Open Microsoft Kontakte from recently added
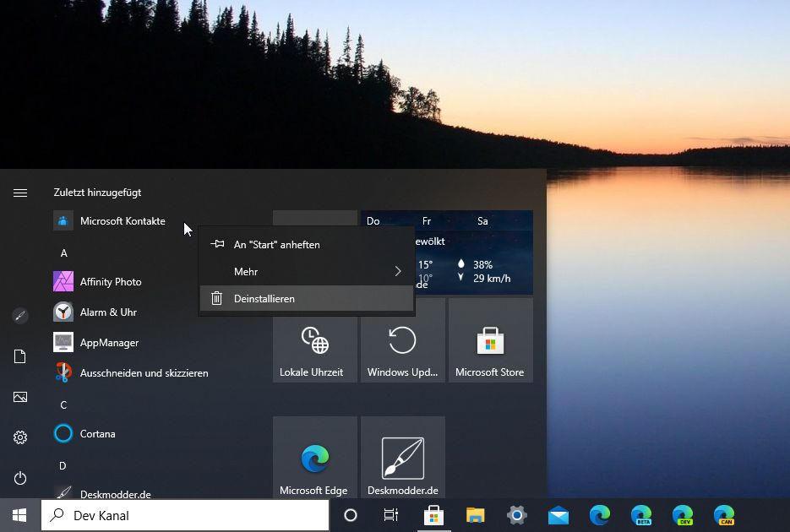 point(109,221)
